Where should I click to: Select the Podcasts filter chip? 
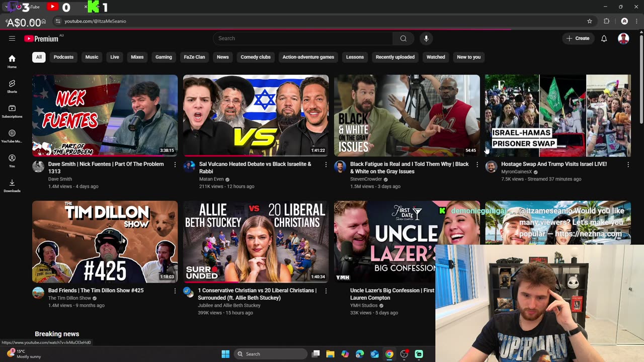(63, 57)
